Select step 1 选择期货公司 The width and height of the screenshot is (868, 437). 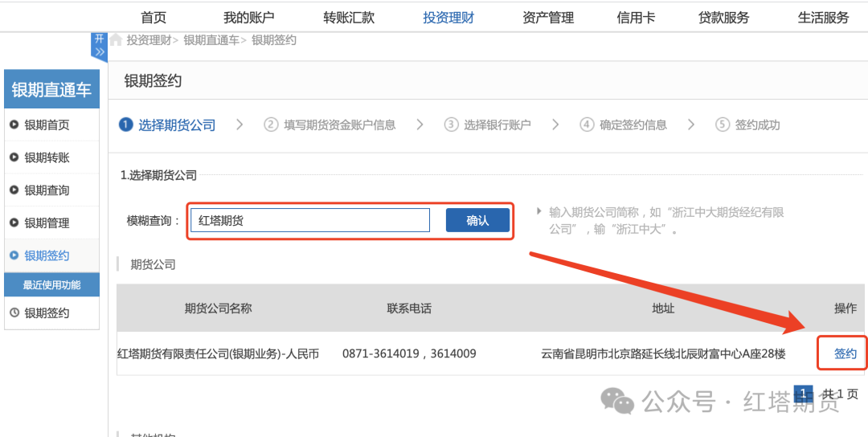click(x=167, y=125)
